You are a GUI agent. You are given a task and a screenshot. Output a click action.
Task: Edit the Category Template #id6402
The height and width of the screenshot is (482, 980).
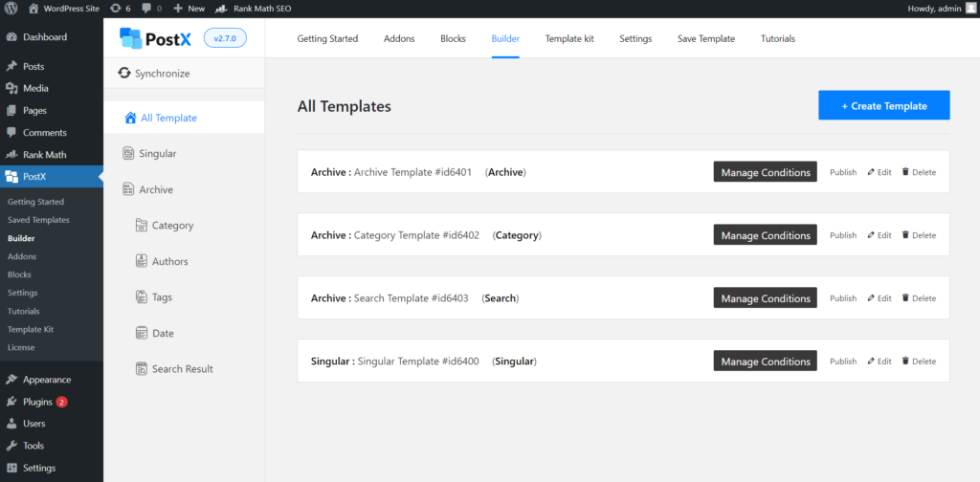click(880, 235)
